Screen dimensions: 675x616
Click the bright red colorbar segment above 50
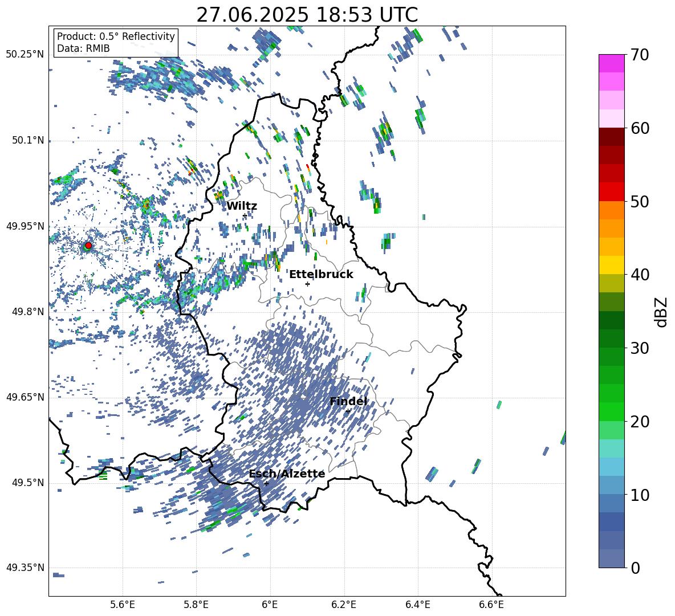point(612,192)
